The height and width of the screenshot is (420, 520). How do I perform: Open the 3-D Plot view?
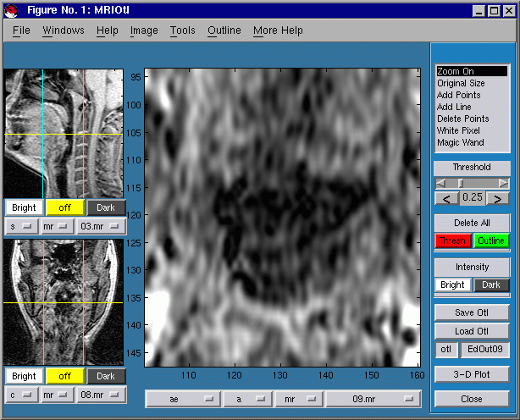(472, 374)
